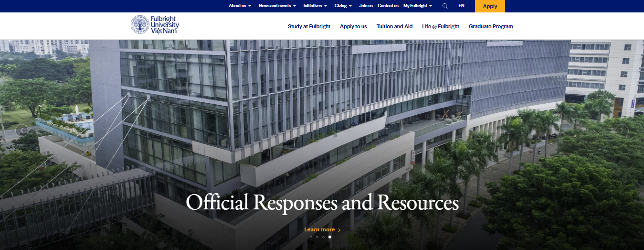Image resolution: width=644 pixels, height=250 pixels.
Task: Expand the About us dropdown
Action: point(240,6)
